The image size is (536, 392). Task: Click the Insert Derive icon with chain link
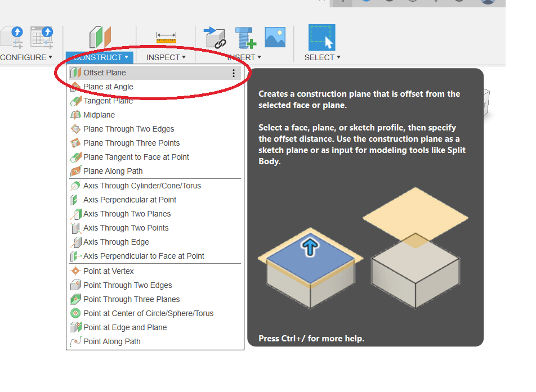coord(215,37)
